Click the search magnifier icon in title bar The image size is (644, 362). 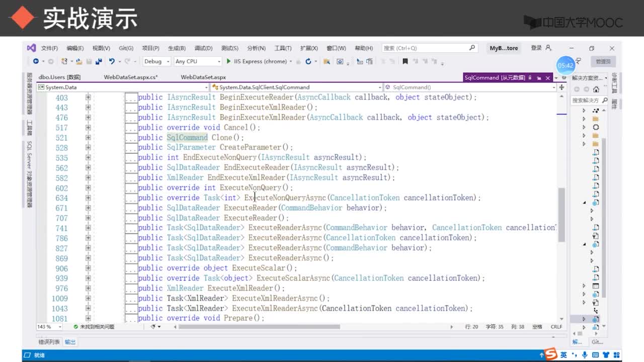click(x=472, y=48)
